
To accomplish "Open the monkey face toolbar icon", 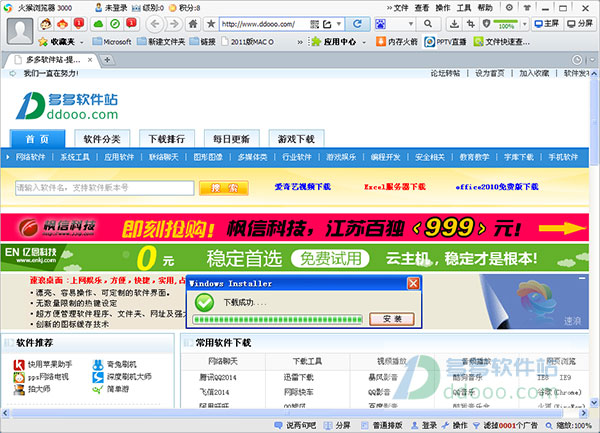I will (x=46, y=24).
